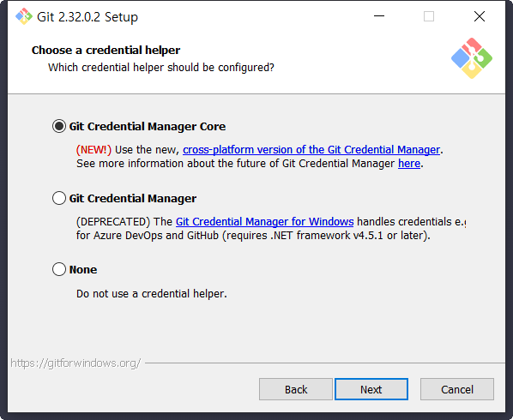Screen dimensions: 513x420
Task: Minimize the Git Setup window
Action: (x=379, y=16)
